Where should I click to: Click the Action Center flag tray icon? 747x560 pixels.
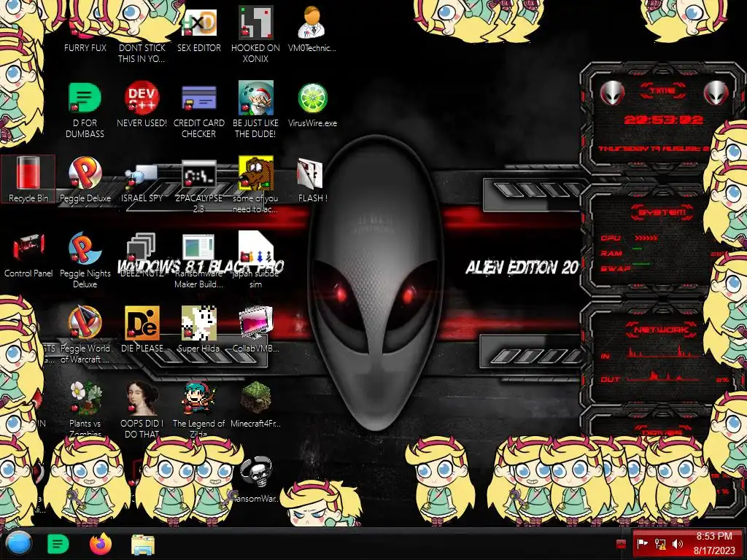[643, 543]
